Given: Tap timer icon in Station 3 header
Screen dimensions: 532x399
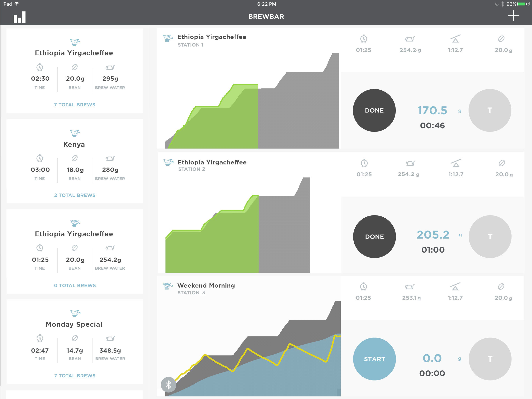Looking at the screenshot, I should [x=363, y=286].
